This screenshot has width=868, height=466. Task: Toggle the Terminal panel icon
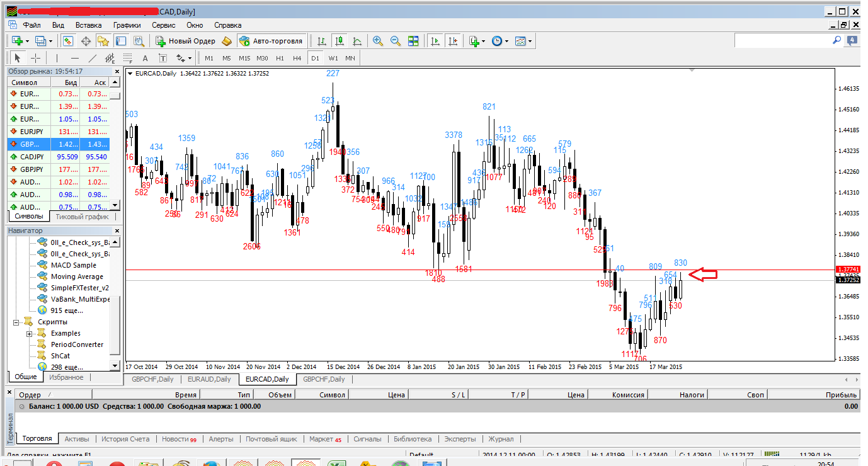point(121,41)
